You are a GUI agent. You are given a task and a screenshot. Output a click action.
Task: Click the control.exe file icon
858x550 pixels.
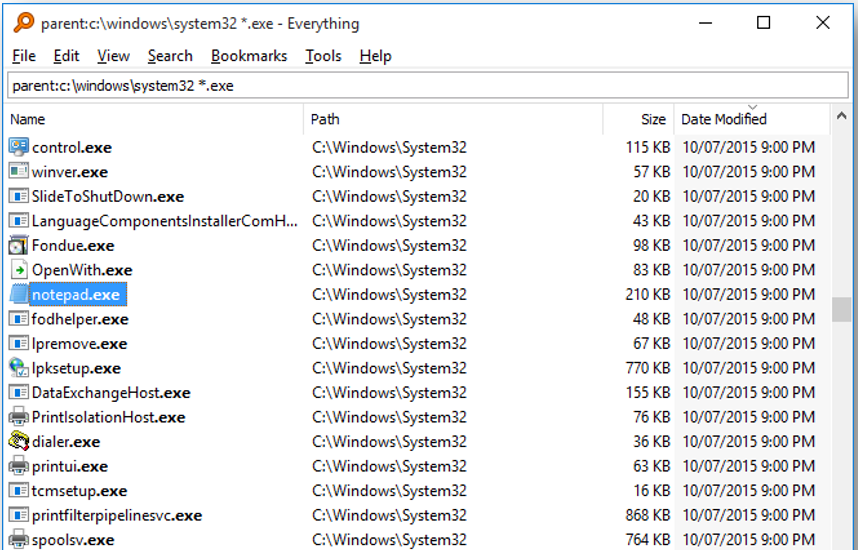tap(19, 147)
